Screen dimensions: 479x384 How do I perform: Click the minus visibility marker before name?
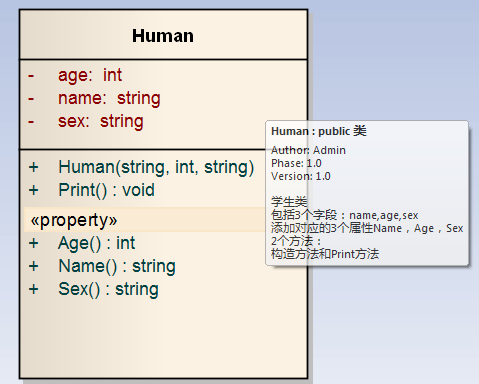[x=31, y=99]
